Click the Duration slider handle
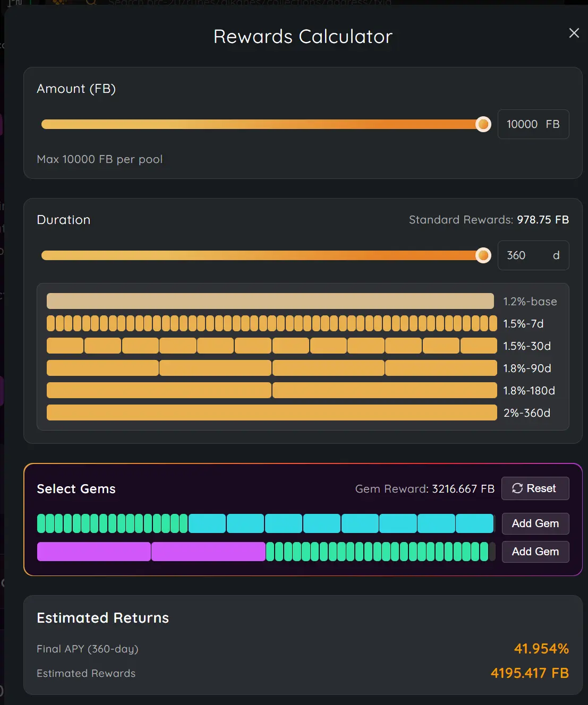Viewport: 588px width, 705px height. (x=483, y=255)
